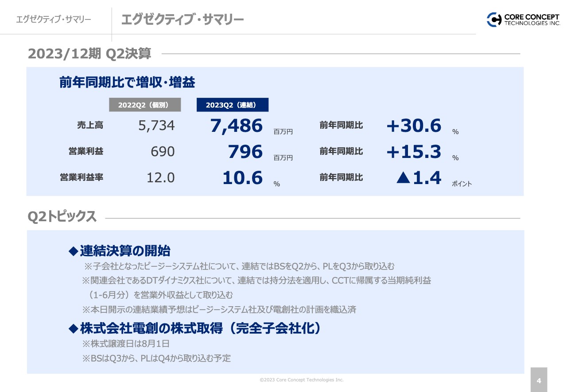Image resolution: width=567 pixels, height=392 pixels.
Task: Select the page number 4 marker
Action: click(539, 380)
